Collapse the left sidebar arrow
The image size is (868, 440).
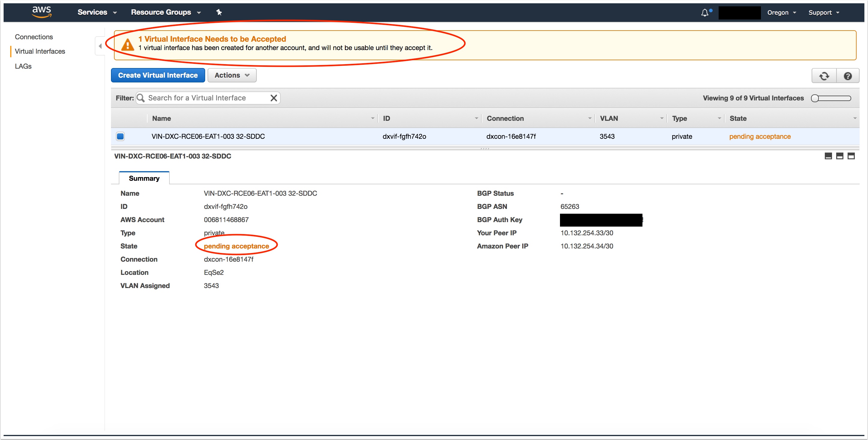(100, 46)
